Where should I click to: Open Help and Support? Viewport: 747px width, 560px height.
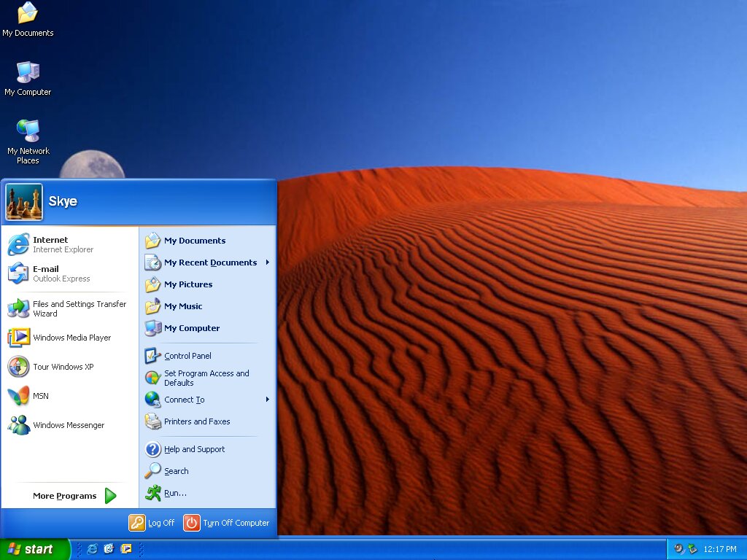click(208, 449)
